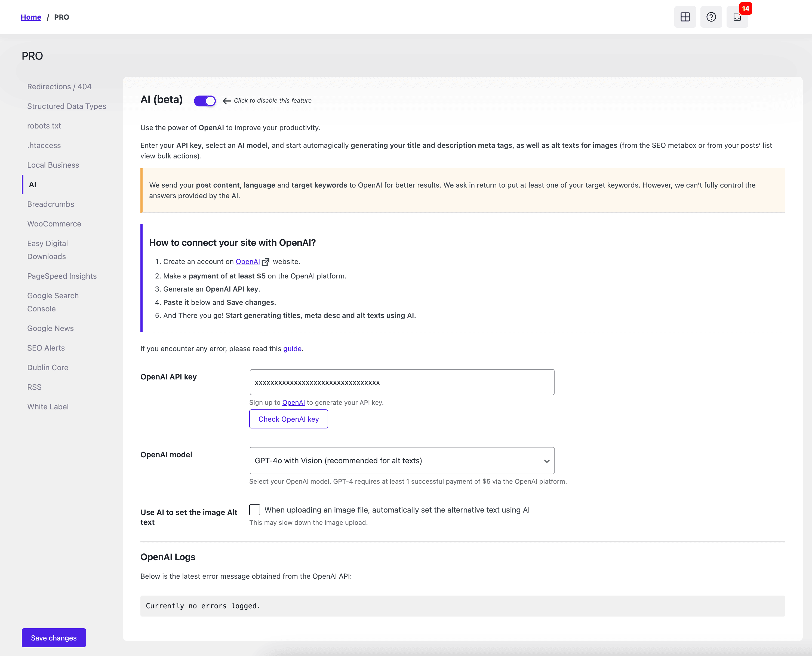Viewport: 812px width, 656px height.
Task: Open the notifications inbox icon
Action: (x=737, y=17)
